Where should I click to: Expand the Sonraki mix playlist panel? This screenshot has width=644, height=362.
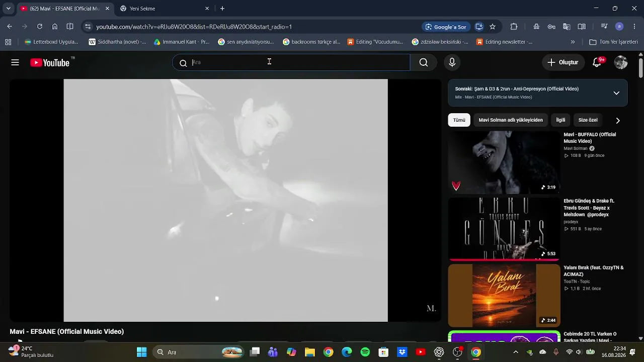point(616,93)
